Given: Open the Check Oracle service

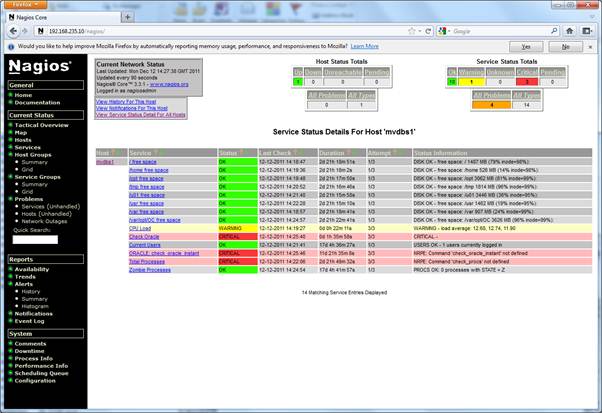Looking at the screenshot, I should [144, 237].
